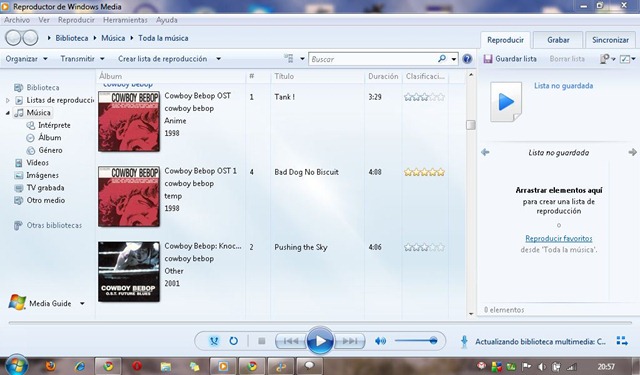This screenshot has width=640, height=375.
Task: Open Vídeos library
Action: (31, 163)
